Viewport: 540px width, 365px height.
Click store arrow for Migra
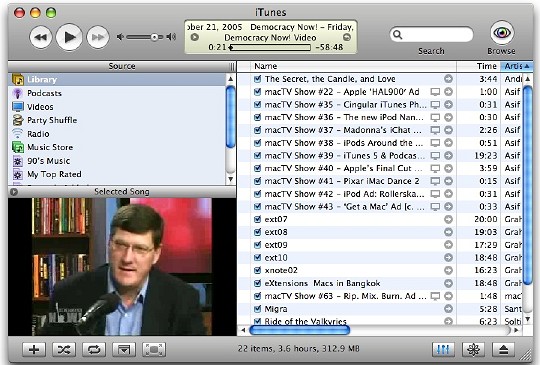[x=448, y=309]
